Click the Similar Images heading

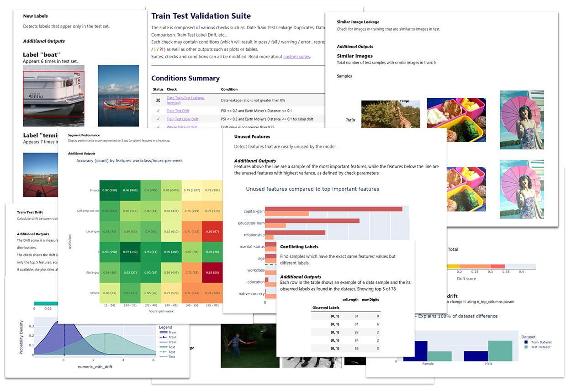[x=354, y=56]
